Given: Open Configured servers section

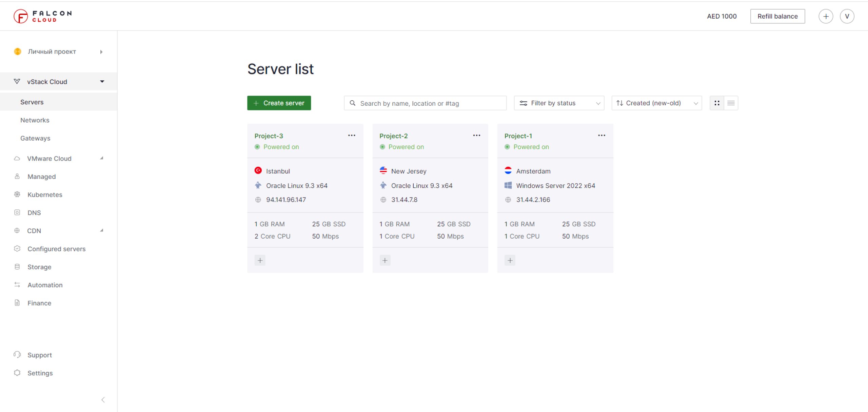Looking at the screenshot, I should [x=56, y=249].
